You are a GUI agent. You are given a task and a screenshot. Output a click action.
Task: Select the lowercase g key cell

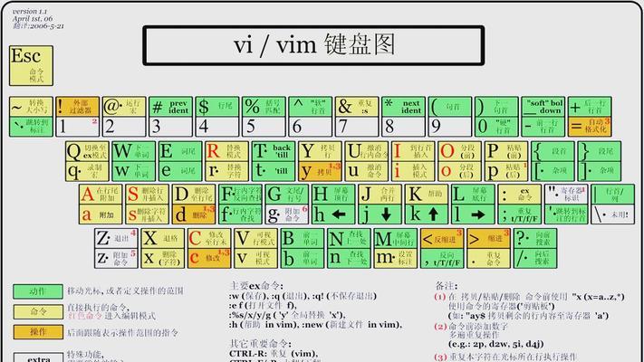[x=287, y=214]
